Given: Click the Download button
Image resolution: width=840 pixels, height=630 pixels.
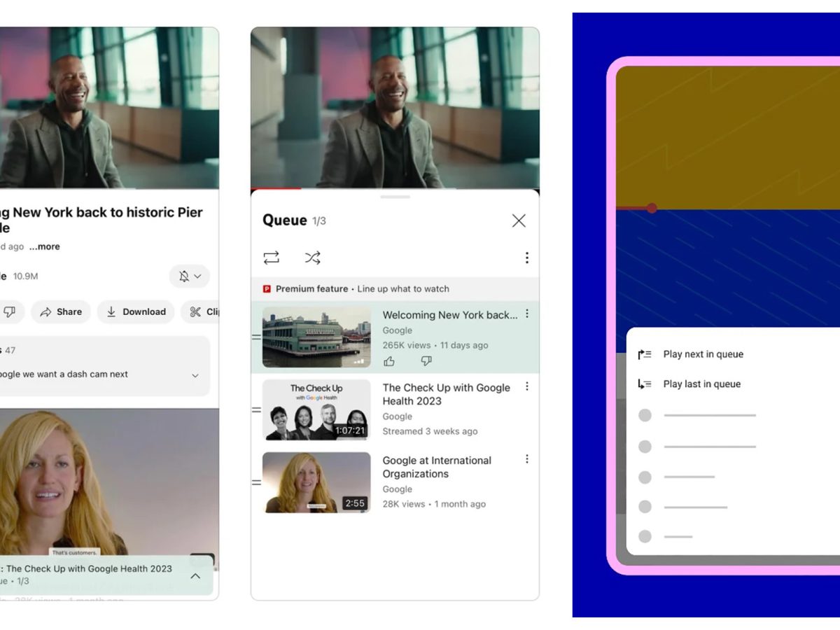Looking at the screenshot, I should [x=136, y=312].
